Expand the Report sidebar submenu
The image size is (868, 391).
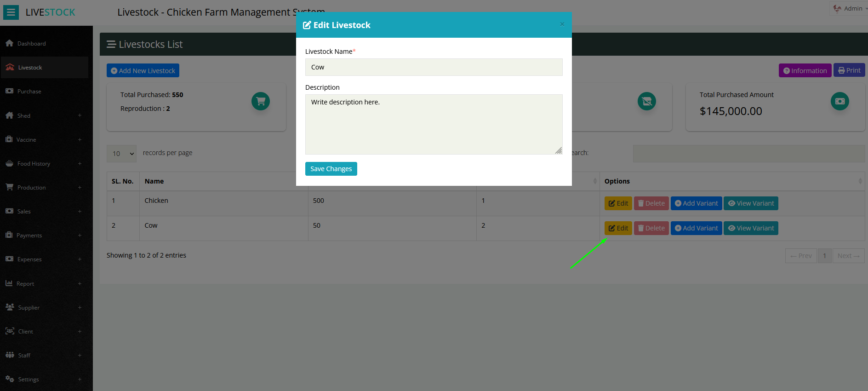coord(80,283)
